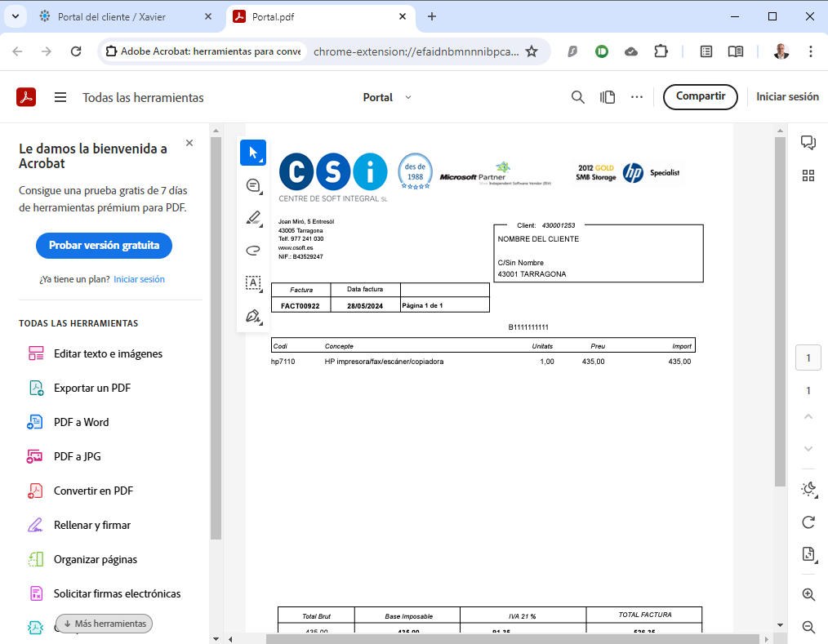The image size is (828, 644).
Task: Open the browser reading mode book icon
Action: [736, 51]
